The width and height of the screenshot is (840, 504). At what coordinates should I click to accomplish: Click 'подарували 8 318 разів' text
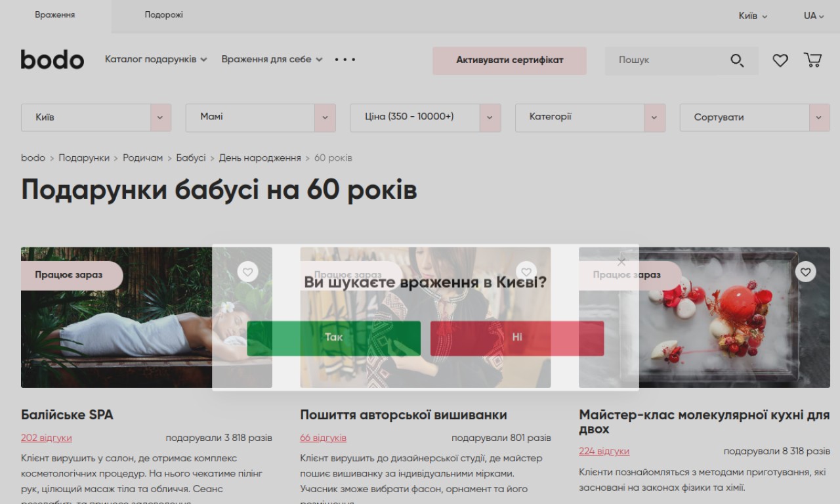[x=777, y=451]
